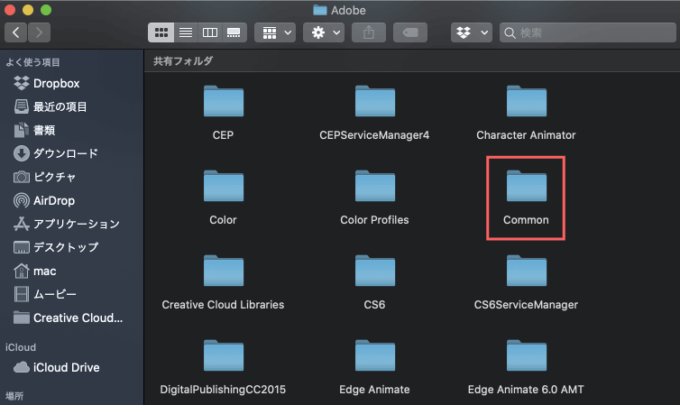Select the CS6 folder icon
This screenshot has width=680, height=405.
pos(375,271)
